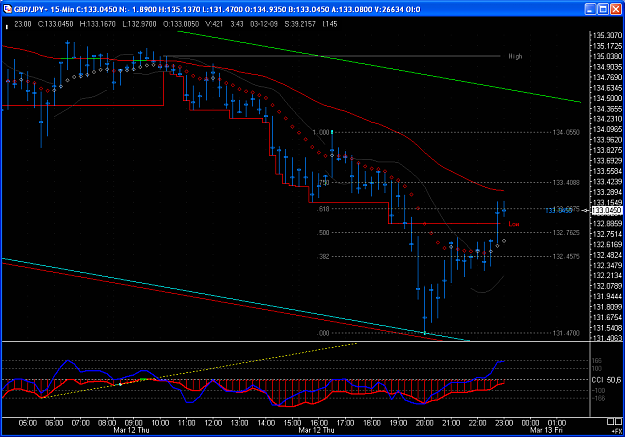Click the 134.5000 price axis label
Image resolution: width=625 pixels, height=437 pixels.
pyautogui.click(x=607, y=98)
